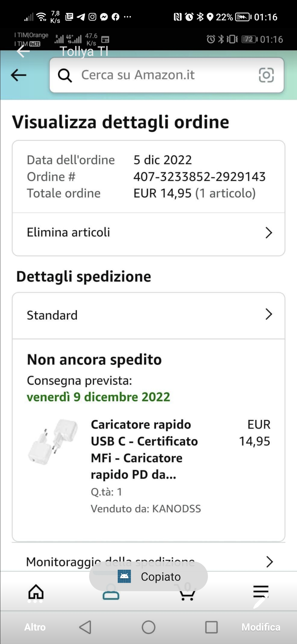Open hamburger menu in bottom bar
Image resolution: width=297 pixels, height=644 pixels.
[260, 591]
